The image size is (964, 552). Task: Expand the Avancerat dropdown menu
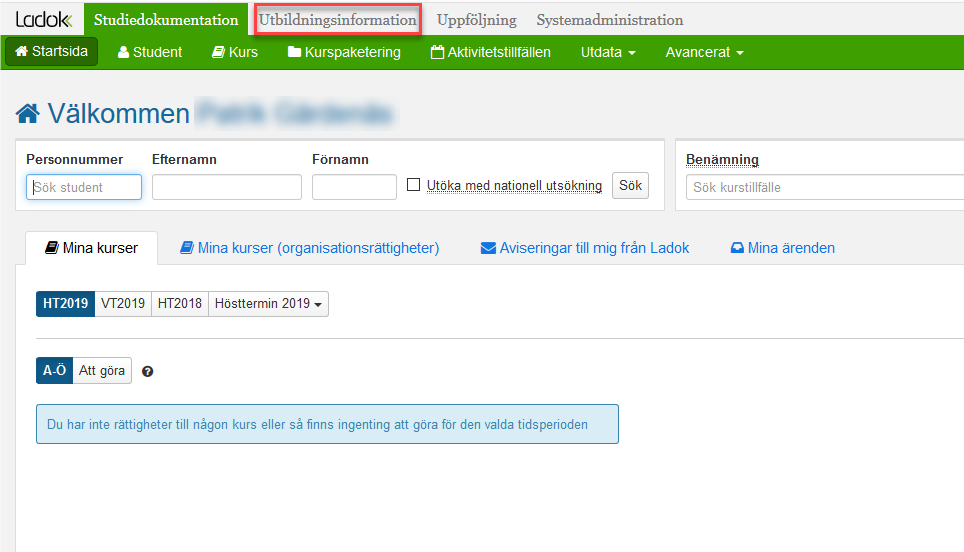(x=704, y=52)
